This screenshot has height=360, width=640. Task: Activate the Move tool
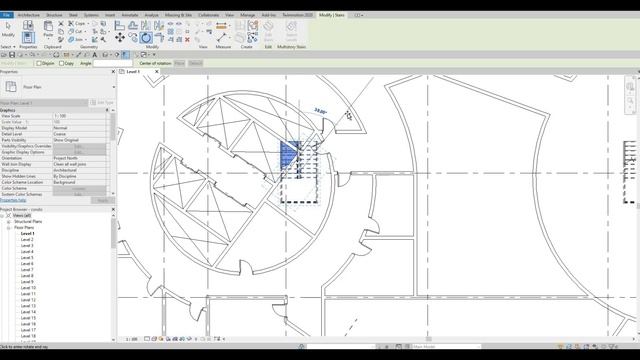tap(120, 38)
